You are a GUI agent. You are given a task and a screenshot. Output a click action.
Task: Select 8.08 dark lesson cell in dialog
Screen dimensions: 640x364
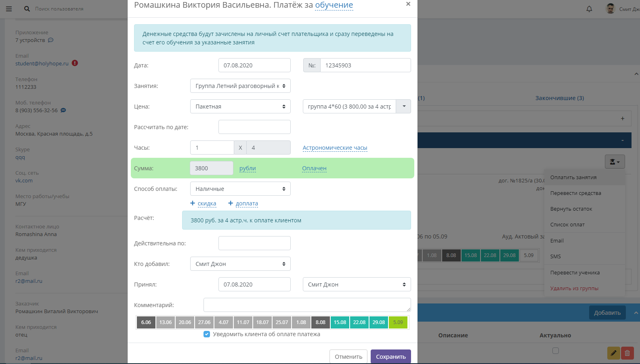coord(321,322)
